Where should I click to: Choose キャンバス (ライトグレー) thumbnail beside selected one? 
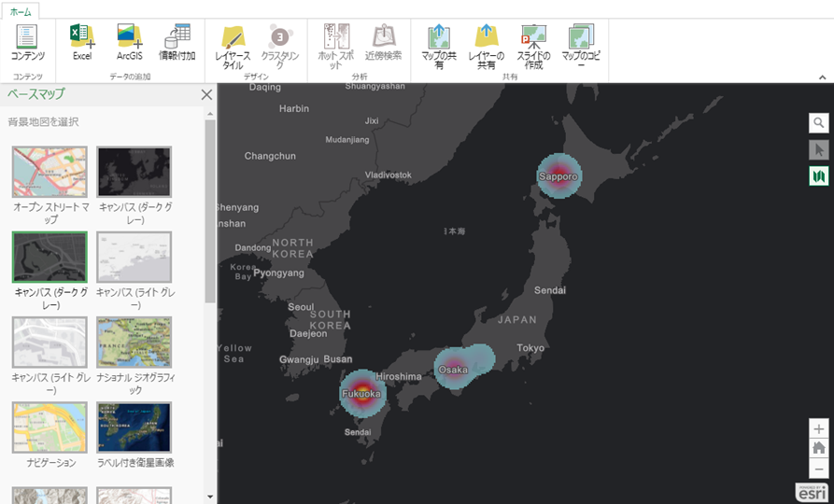(134, 258)
